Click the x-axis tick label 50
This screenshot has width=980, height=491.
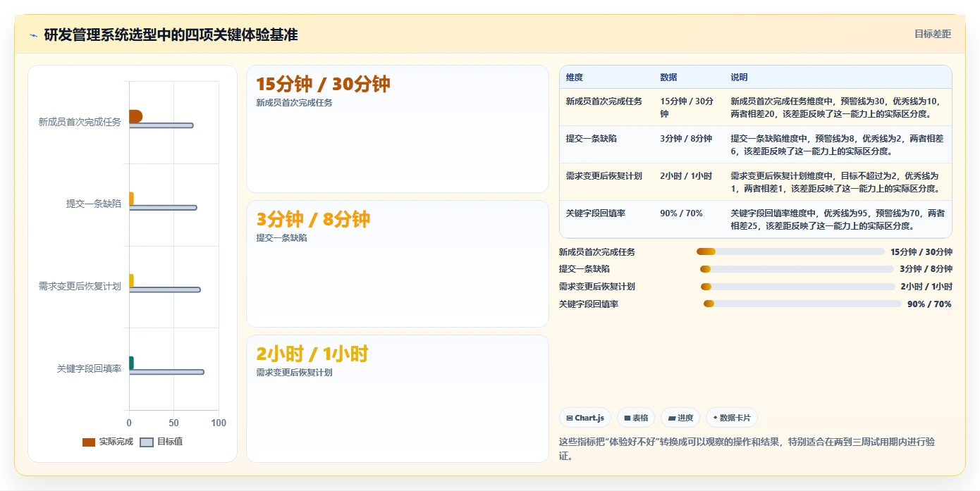click(x=173, y=423)
